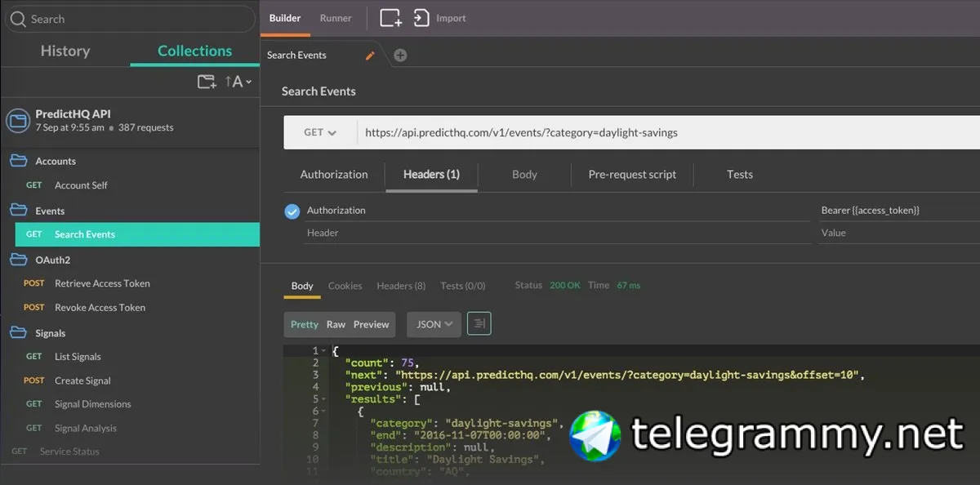The width and height of the screenshot is (980, 485).
Task: Open the Pre-request script tab
Action: point(632,175)
